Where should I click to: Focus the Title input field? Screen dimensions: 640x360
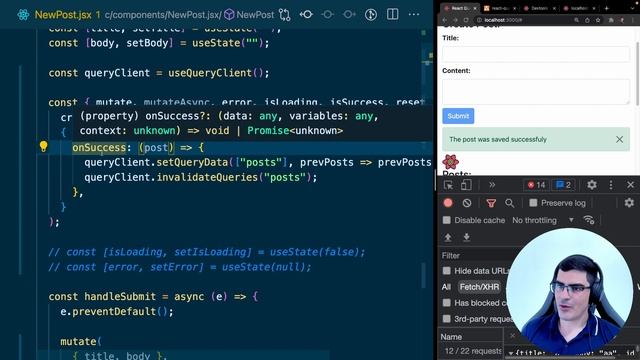(536, 54)
